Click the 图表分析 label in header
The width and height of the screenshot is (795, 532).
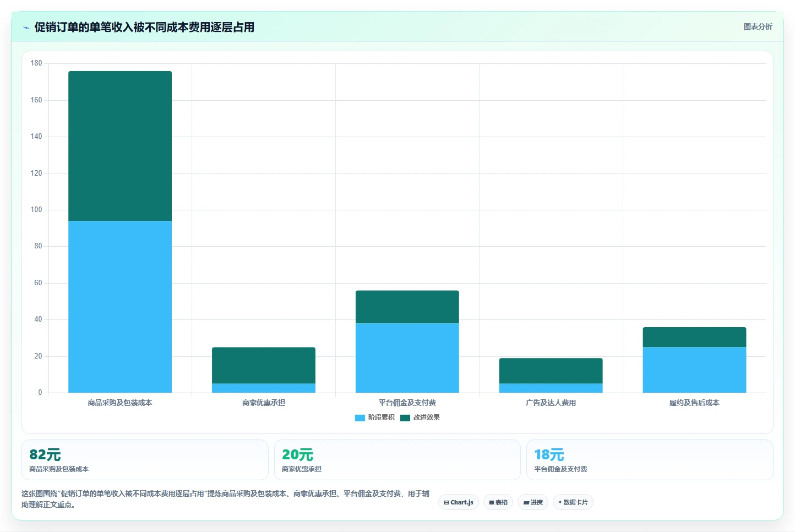click(x=758, y=27)
